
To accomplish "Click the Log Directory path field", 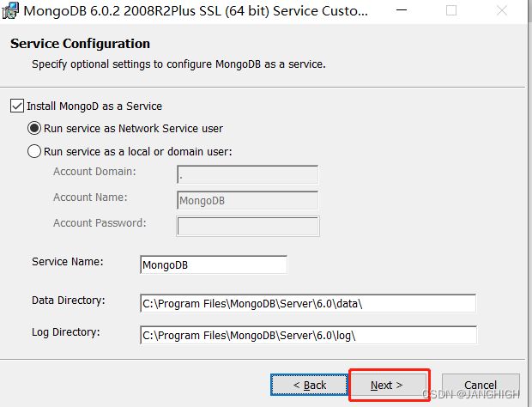I will pos(308,335).
